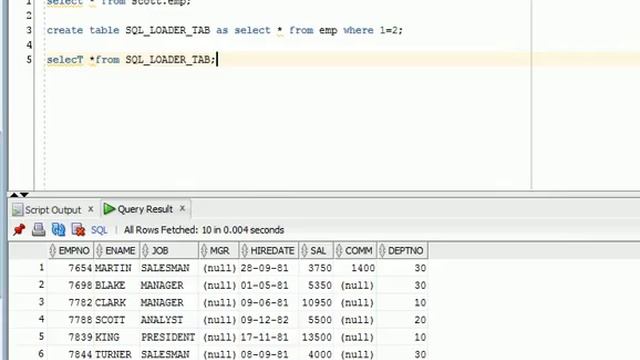Select result row number 1
Screen dimensions: 640x360
(x=41, y=267)
